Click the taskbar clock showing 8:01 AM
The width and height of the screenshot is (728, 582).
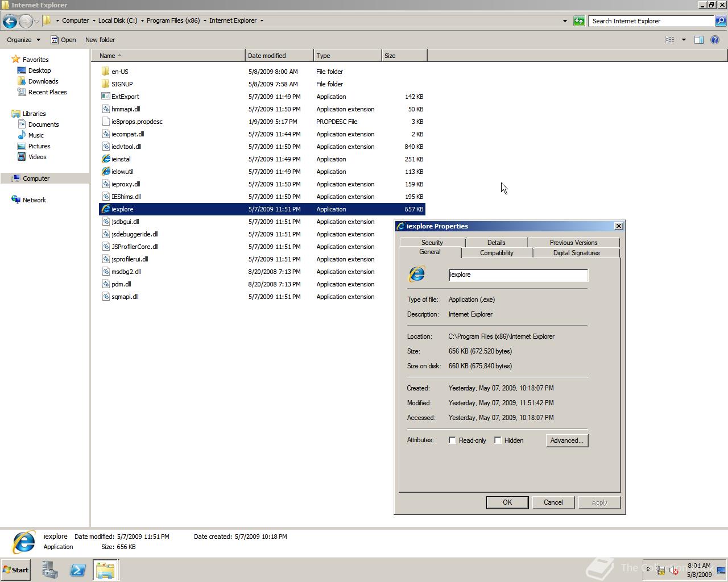pyautogui.click(x=699, y=570)
